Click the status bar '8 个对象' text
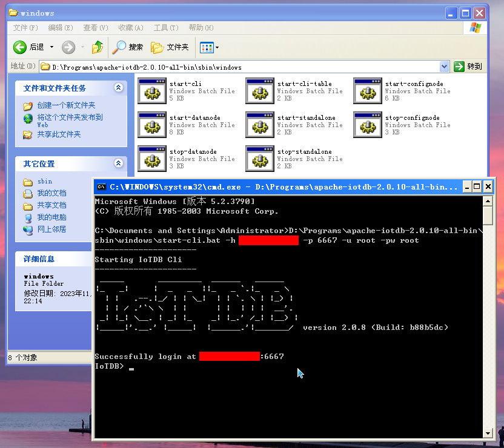Image resolution: width=504 pixels, height=448 pixels. 22,357
